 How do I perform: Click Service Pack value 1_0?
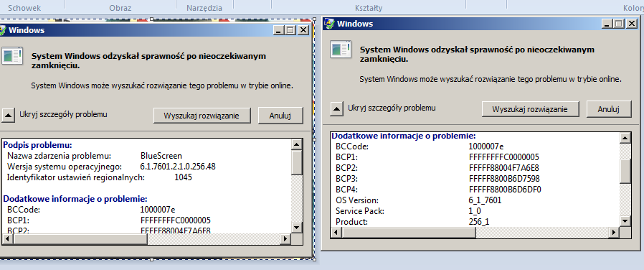coord(474,211)
